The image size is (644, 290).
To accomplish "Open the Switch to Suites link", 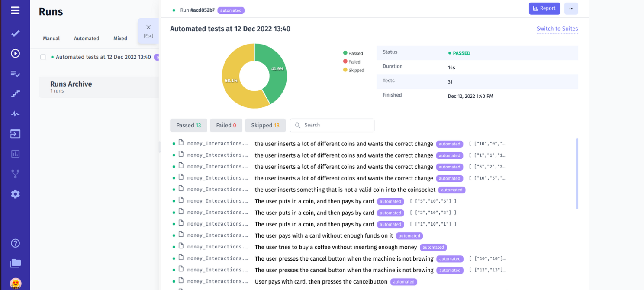I will click(557, 29).
